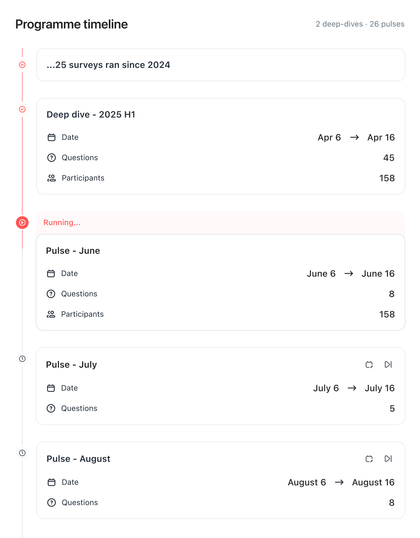Click the Participants icon in Deep dive card
The width and height of the screenshot is (420, 538).
[x=51, y=178]
